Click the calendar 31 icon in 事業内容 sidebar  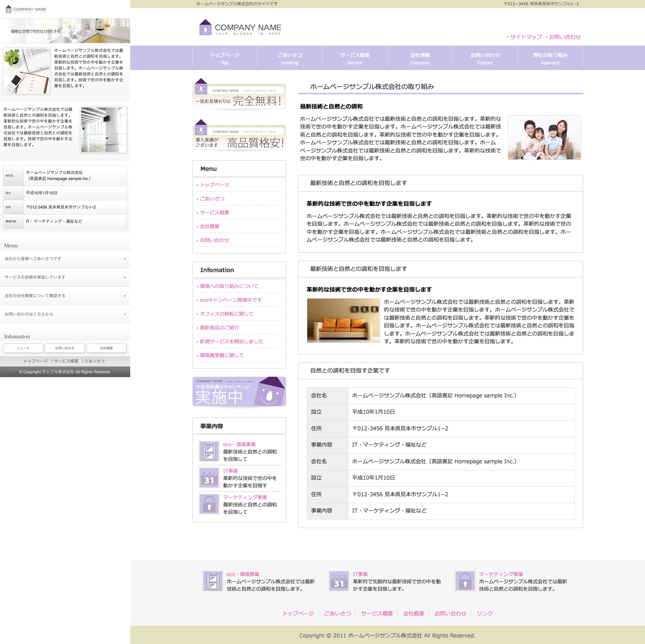click(x=209, y=478)
